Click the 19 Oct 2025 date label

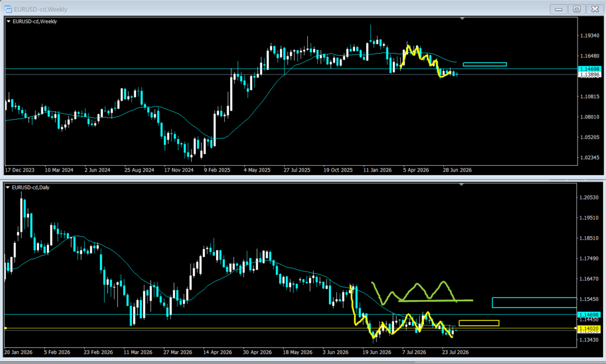pyautogui.click(x=338, y=170)
